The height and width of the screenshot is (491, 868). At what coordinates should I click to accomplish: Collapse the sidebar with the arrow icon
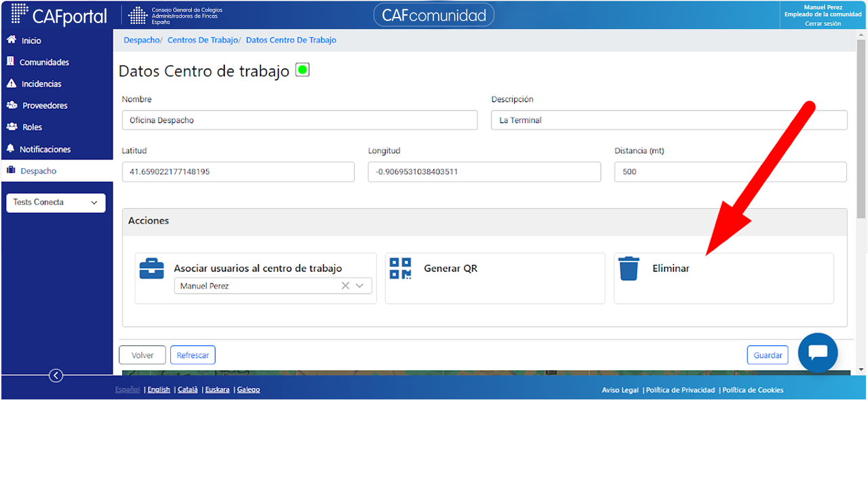pos(56,375)
